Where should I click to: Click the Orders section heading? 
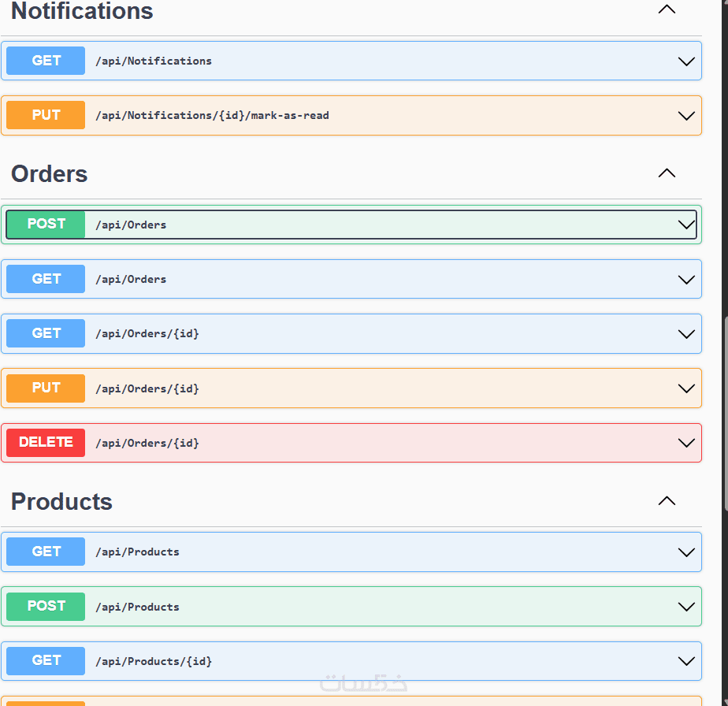tap(50, 174)
